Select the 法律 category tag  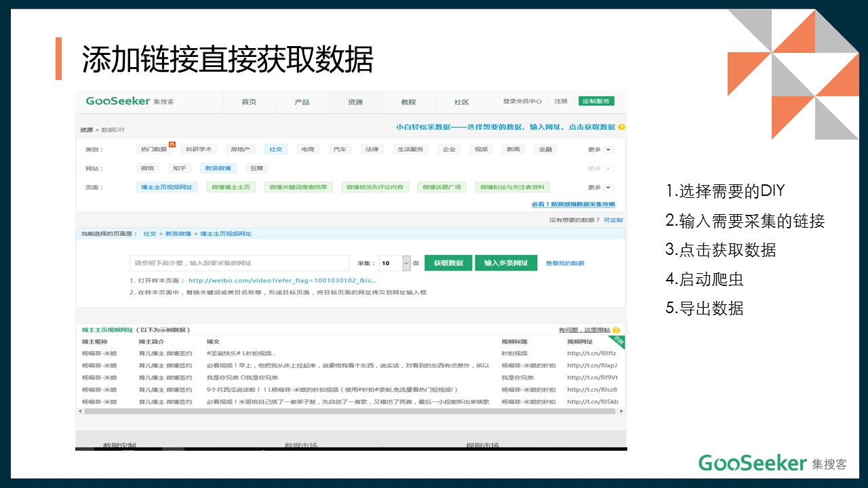(372, 149)
